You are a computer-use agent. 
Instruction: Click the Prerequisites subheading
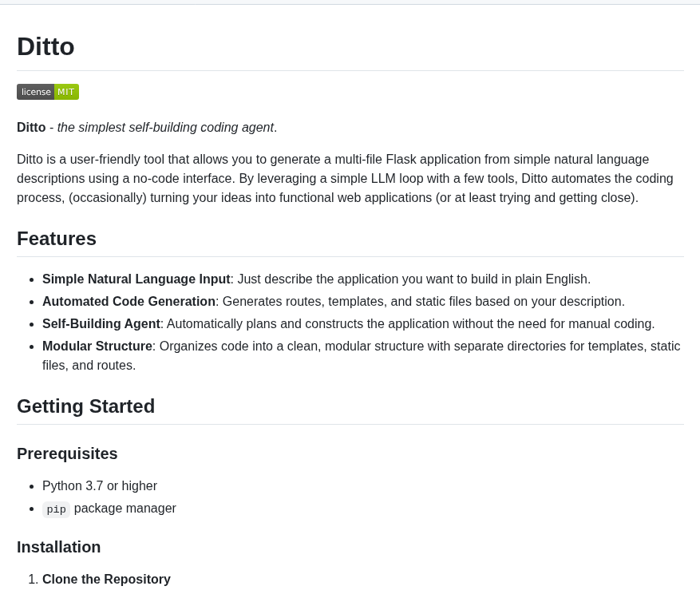tap(67, 453)
